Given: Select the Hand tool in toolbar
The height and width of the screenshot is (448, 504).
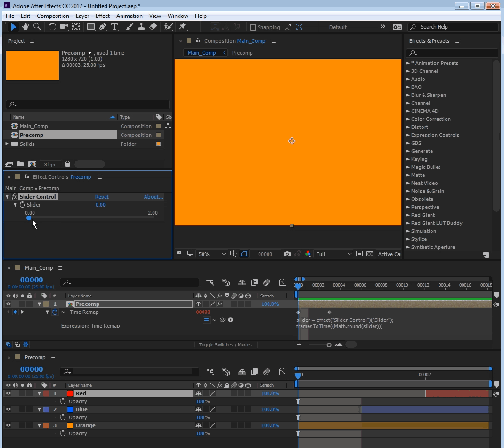Looking at the screenshot, I should 25,27.
